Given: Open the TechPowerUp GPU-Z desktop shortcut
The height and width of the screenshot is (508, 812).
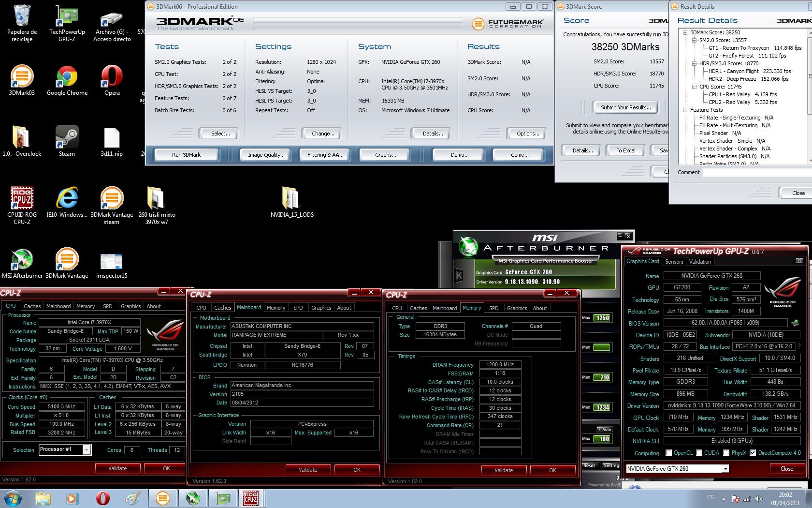Looking at the screenshot, I should pos(67,23).
